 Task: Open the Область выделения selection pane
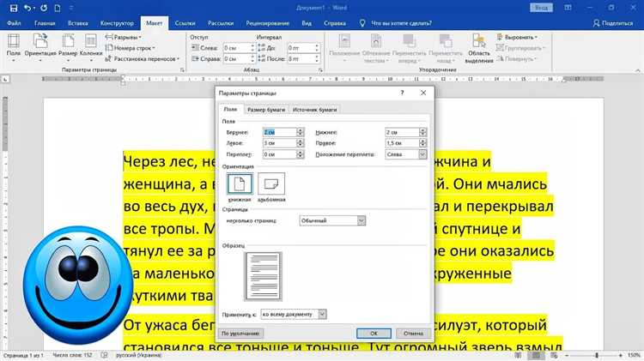click(479, 48)
